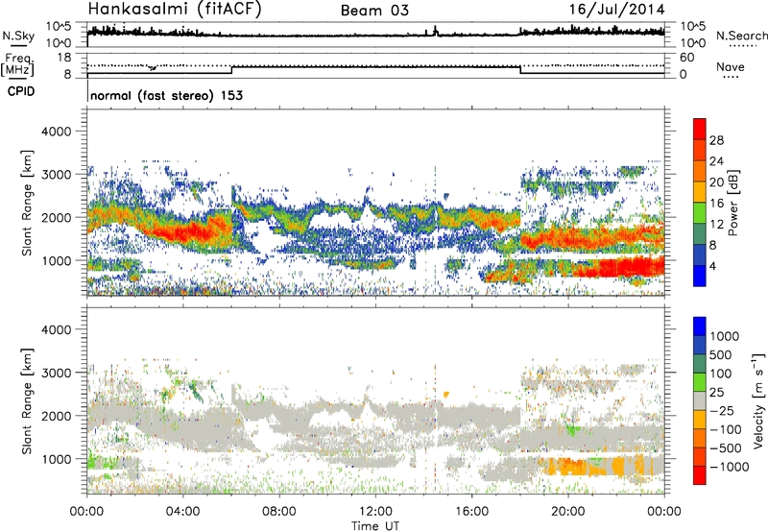Click the 3000 tick on power panel
768x532 pixels.
point(57,175)
